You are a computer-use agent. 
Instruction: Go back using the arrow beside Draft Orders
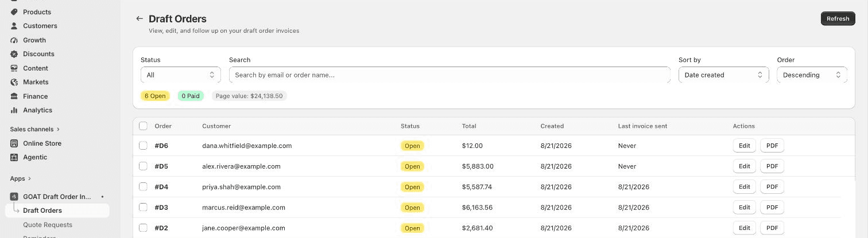click(x=139, y=19)
